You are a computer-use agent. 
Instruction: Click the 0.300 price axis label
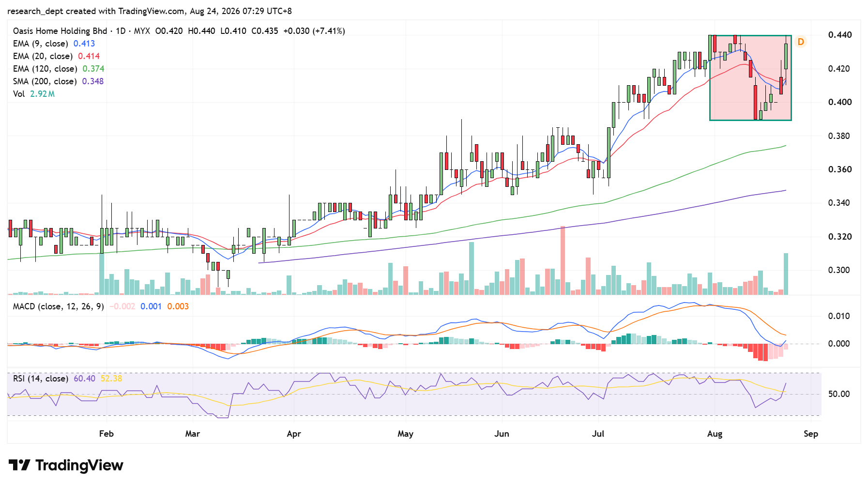pos(840,270)
